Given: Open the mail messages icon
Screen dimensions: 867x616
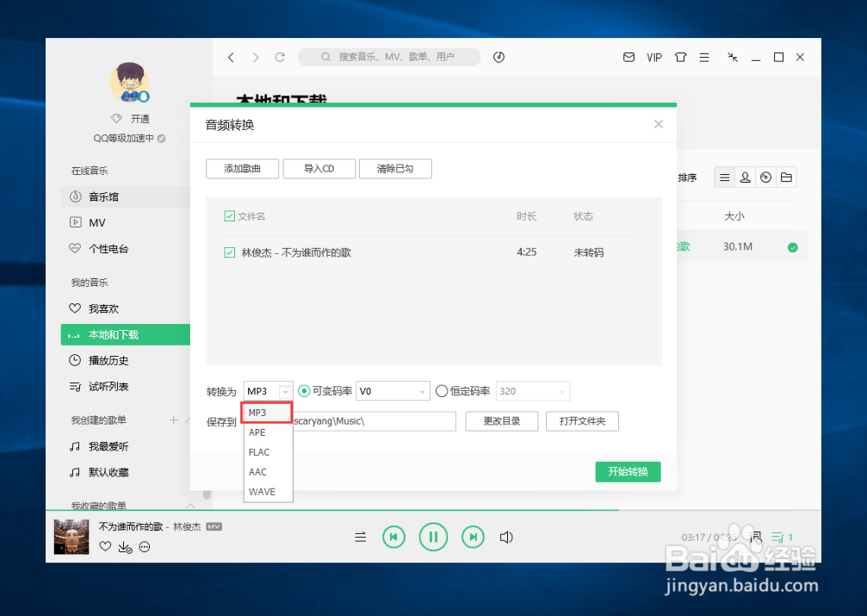Looking at the screenshot, I should (x=629, y=57).
